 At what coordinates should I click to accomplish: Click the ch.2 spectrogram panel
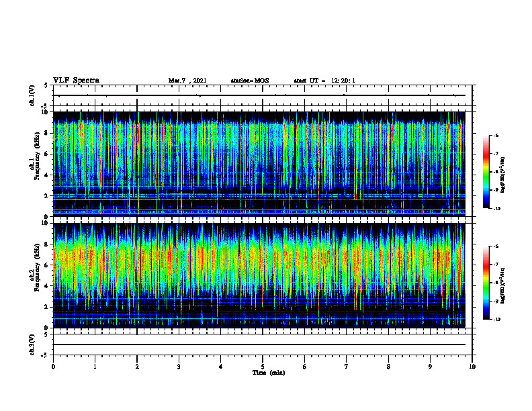tap(259, 275)
